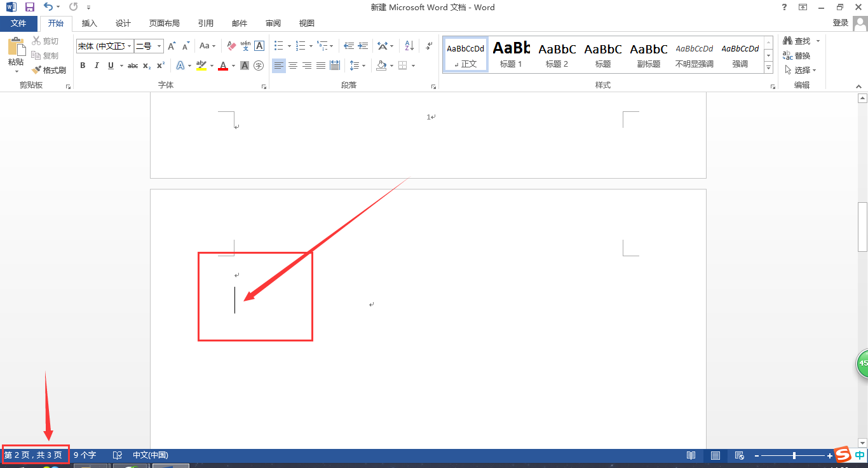Viewport: 868px width, 468px height.
Task: Apply red font color A button
Action: tap(223, 65)
